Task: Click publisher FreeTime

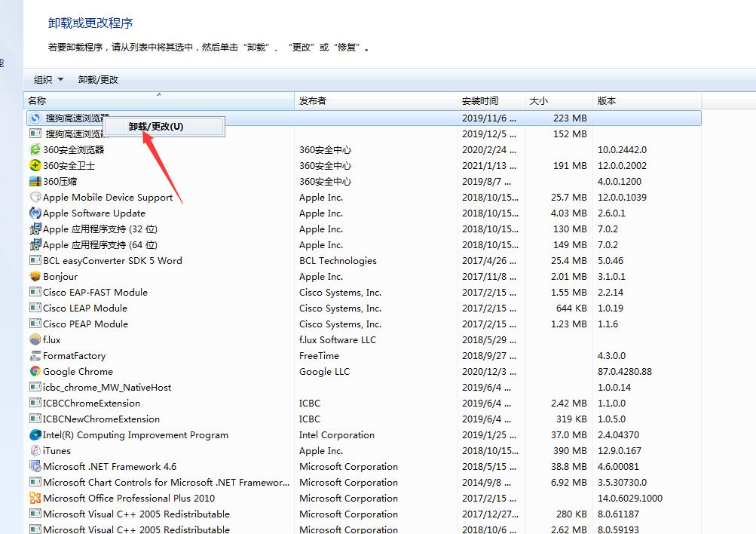Action: [x=319, y=355]
